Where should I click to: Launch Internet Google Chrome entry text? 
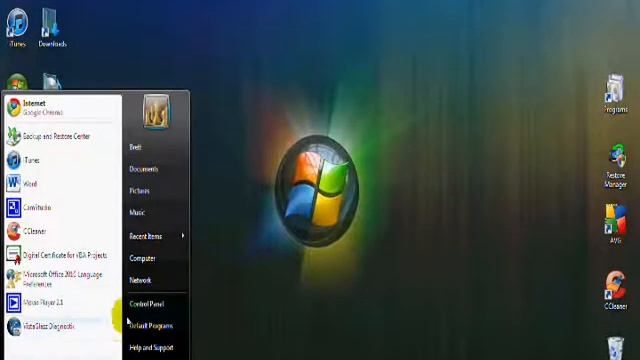[x=43, y=108]
